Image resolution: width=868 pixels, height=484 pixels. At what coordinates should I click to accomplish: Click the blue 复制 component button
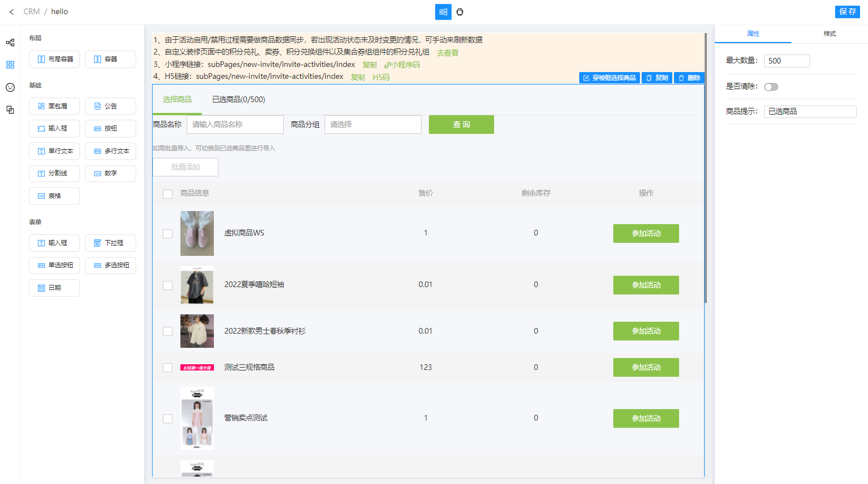(657, 78)
